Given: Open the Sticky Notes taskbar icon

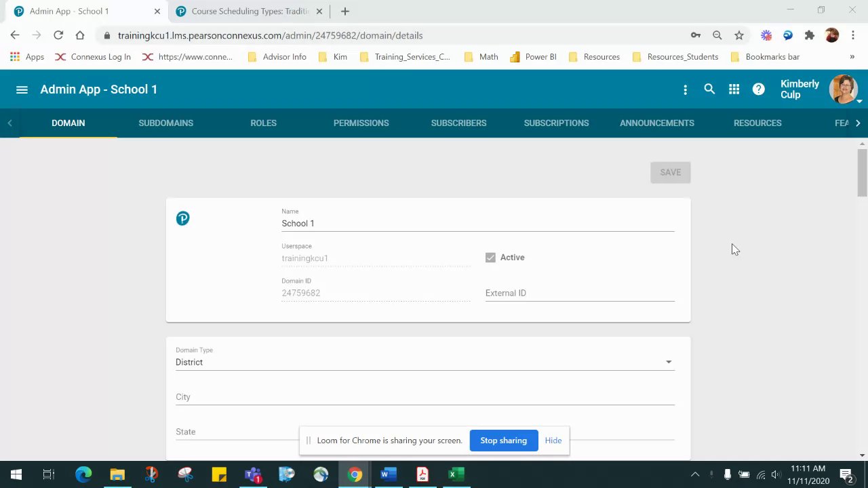Looking at the screenshot, I should pos(219,474).
